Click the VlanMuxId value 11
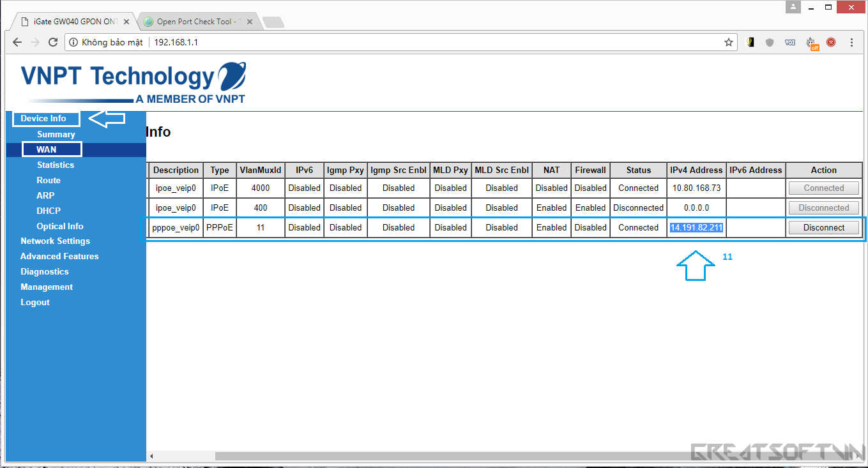This screenshot has width=868, height=468. point(261,227)
